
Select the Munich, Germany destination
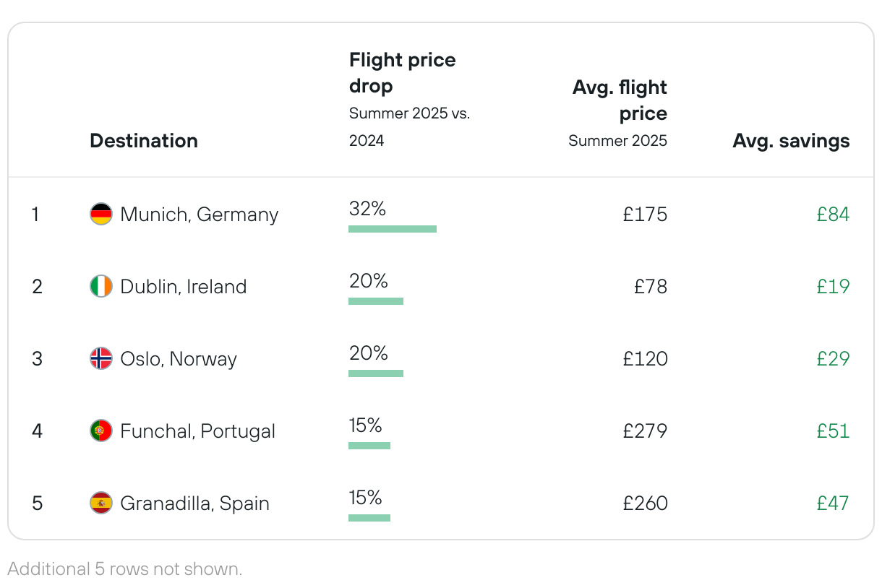click(199, 215)
